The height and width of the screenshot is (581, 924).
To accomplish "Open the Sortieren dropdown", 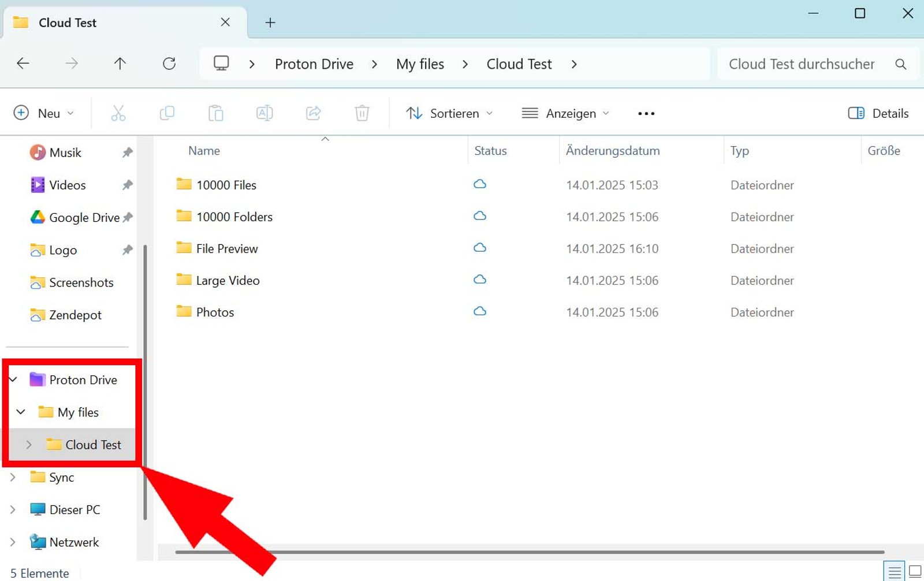I will 449,113.
